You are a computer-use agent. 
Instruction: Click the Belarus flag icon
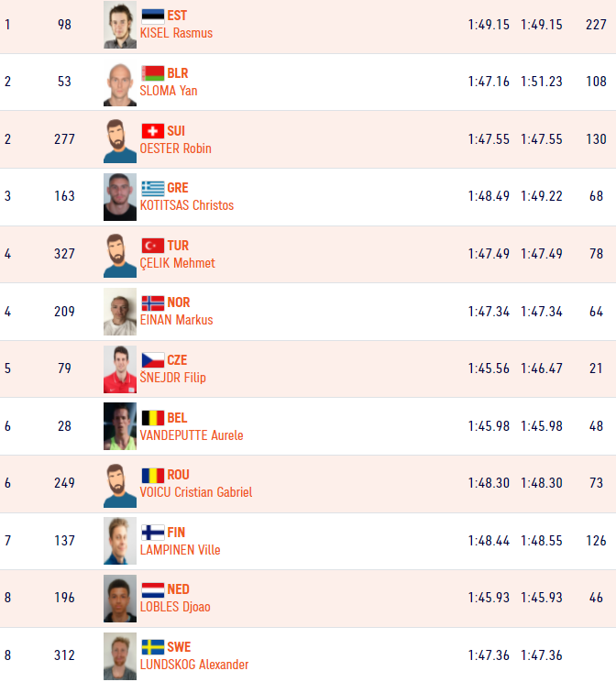click(x=153, y=73)
